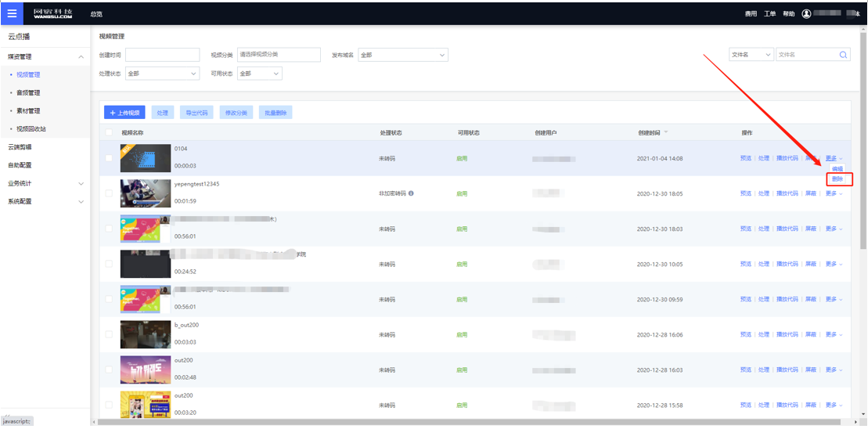Select all videos header checkbox
The width and height of the screenshot is (868, 429).
109,132
